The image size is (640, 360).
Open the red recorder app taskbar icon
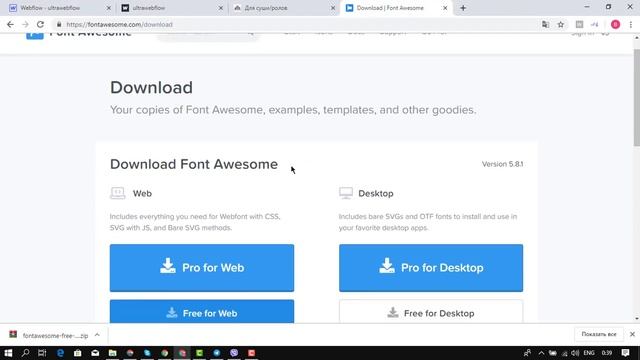tap(251, 353)
